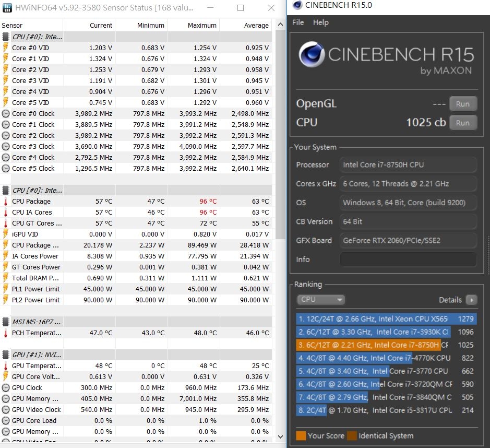The height and width of the screenshot is (448, 490).
Task: Click clock icon beside Core #5 Clock
Action: click(x=6, y=169)
